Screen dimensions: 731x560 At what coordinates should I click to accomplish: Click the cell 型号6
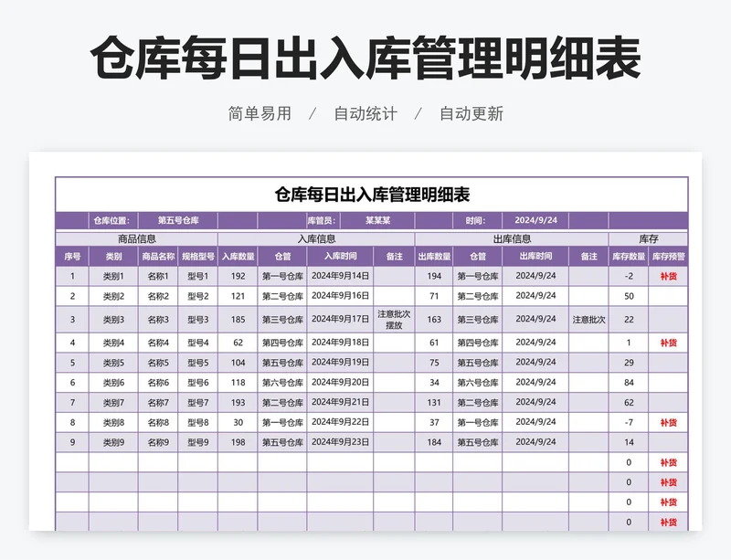(x=198, y=383)
